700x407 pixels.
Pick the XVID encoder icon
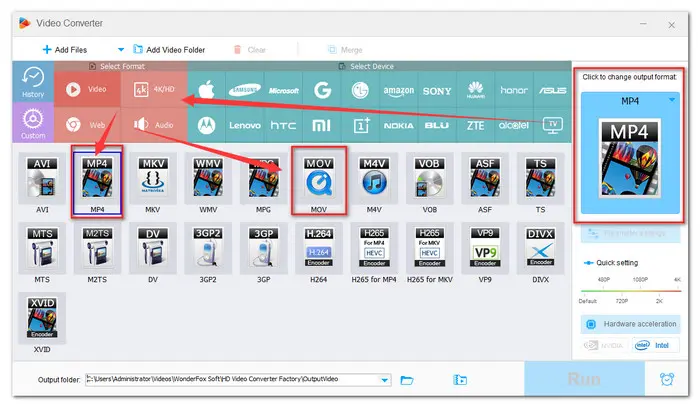[x=42, y=318]
